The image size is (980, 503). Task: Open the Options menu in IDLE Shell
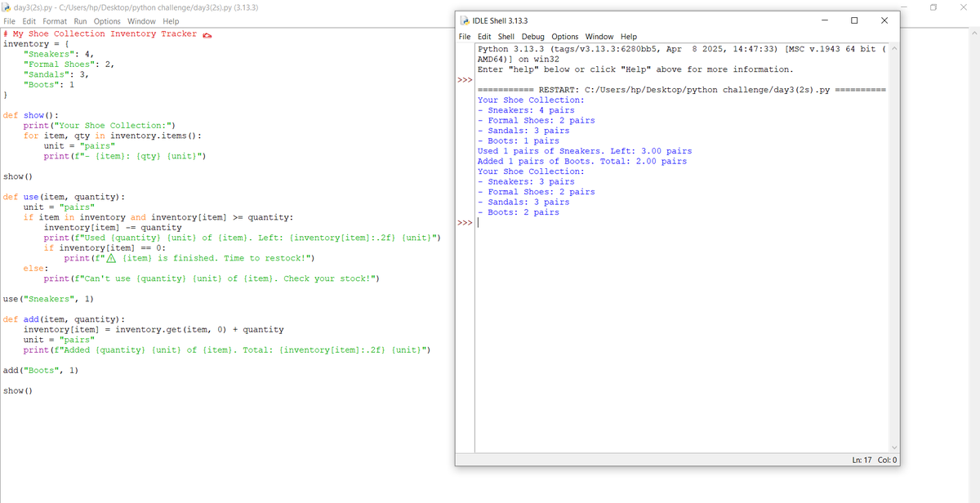[x=564, y=37]
